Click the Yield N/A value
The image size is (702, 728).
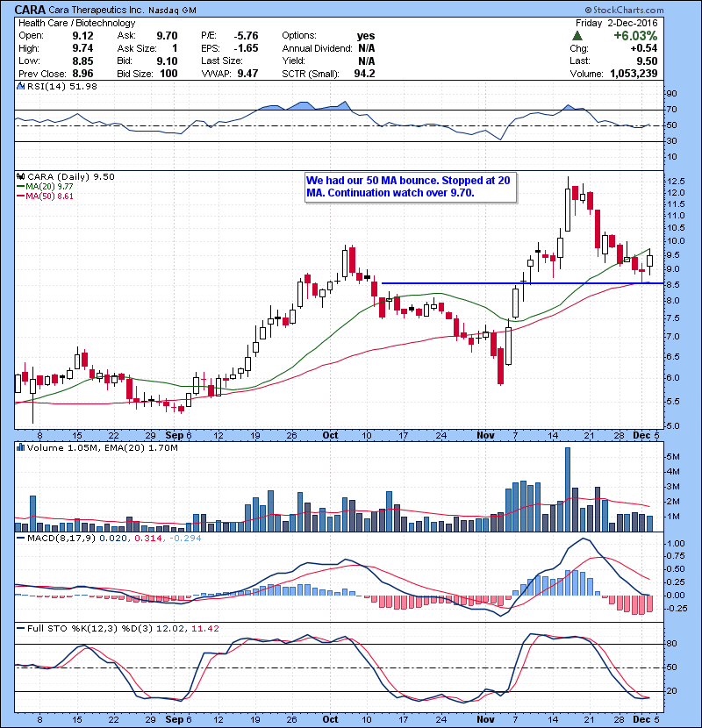coord(366,61)
